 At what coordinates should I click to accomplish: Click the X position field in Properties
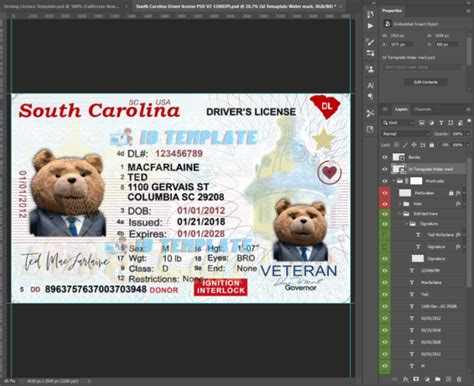point(401,44)
